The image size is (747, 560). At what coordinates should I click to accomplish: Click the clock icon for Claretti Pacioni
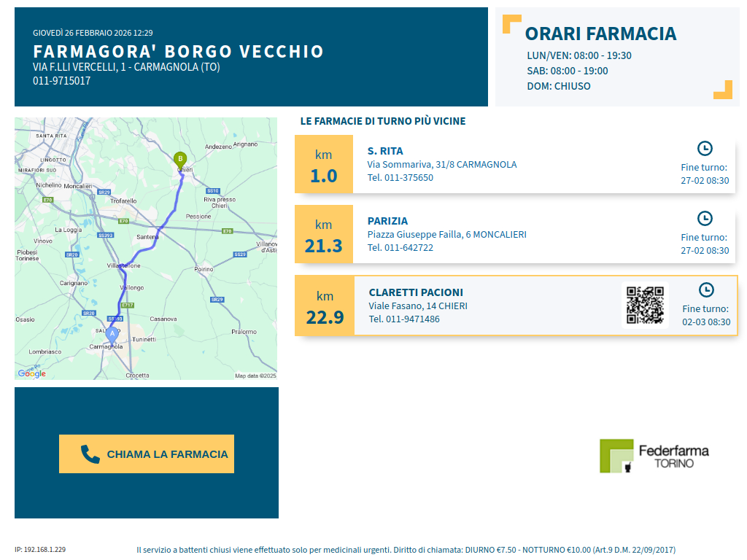(706, 289)
